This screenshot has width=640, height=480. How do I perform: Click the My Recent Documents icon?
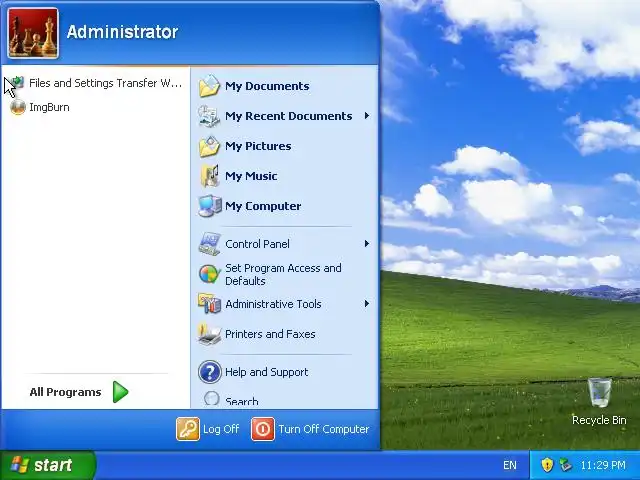click(x=209, y=116)
